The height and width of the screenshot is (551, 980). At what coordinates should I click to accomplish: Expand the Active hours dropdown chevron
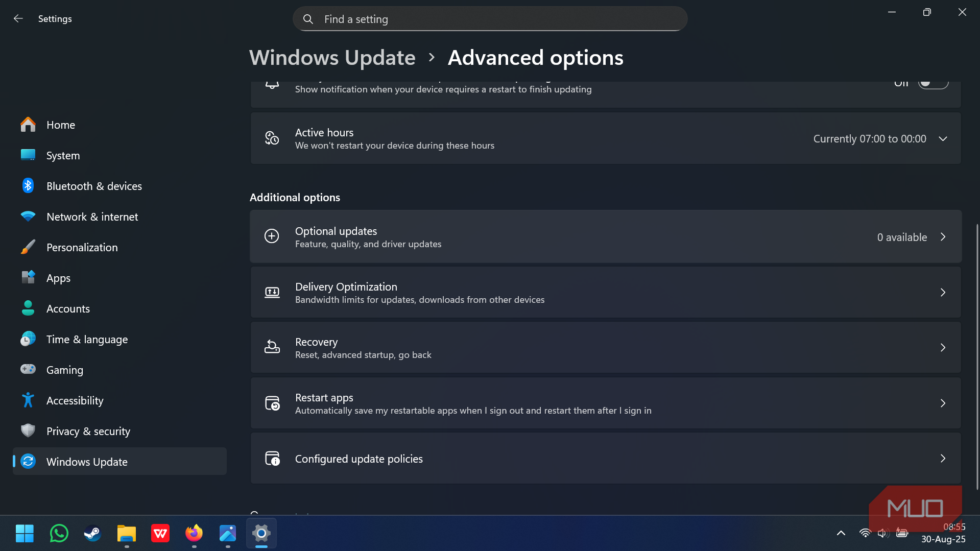(x=943, y=139)
